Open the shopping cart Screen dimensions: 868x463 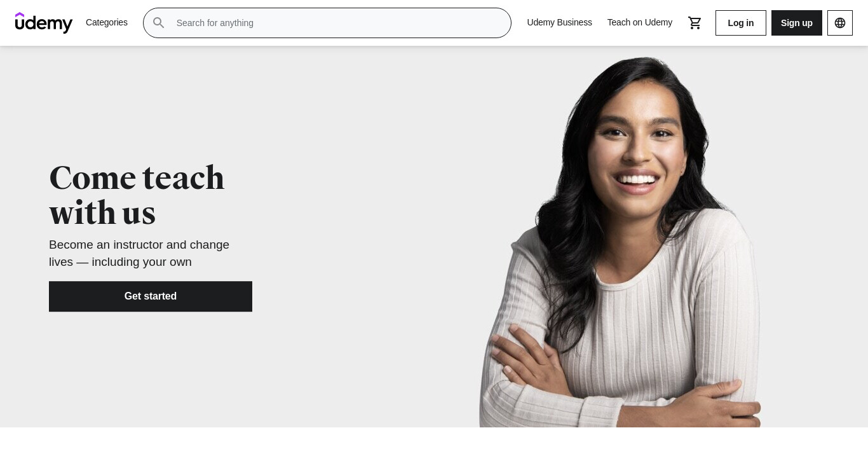click(695, 23)
